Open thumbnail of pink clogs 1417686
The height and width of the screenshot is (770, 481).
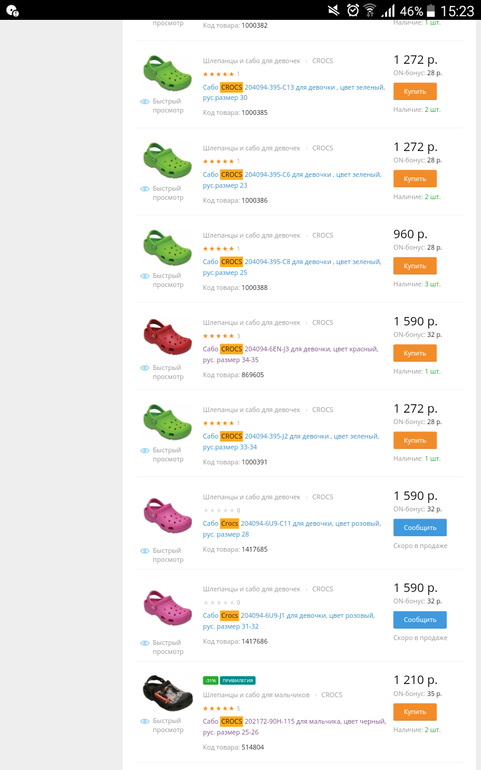click(x=167, y=608)
